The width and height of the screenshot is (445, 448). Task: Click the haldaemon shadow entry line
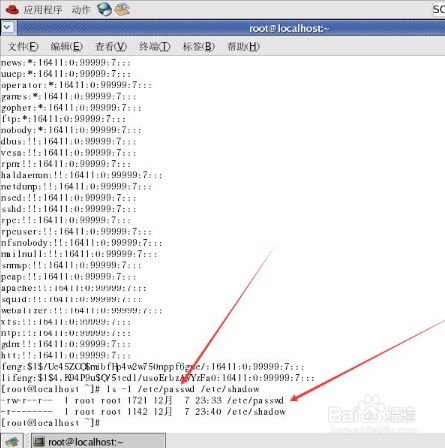[x=82, y=175]
